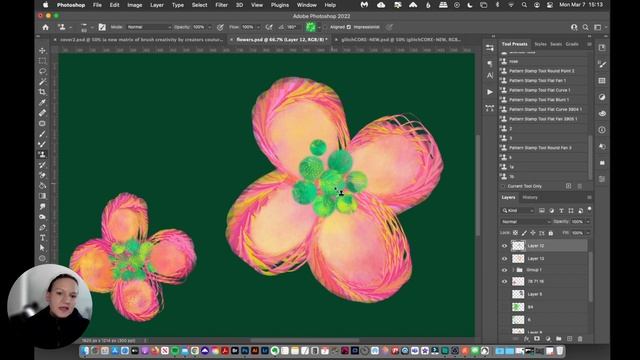Add a layer mask icon
The image size is (640, 360).
537,339
